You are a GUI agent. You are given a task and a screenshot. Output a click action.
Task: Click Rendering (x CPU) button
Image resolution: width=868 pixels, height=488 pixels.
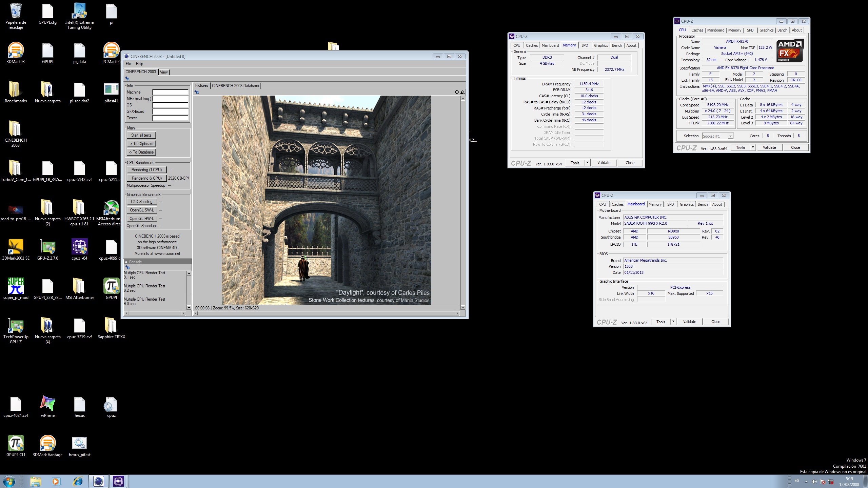coord(147,178)
